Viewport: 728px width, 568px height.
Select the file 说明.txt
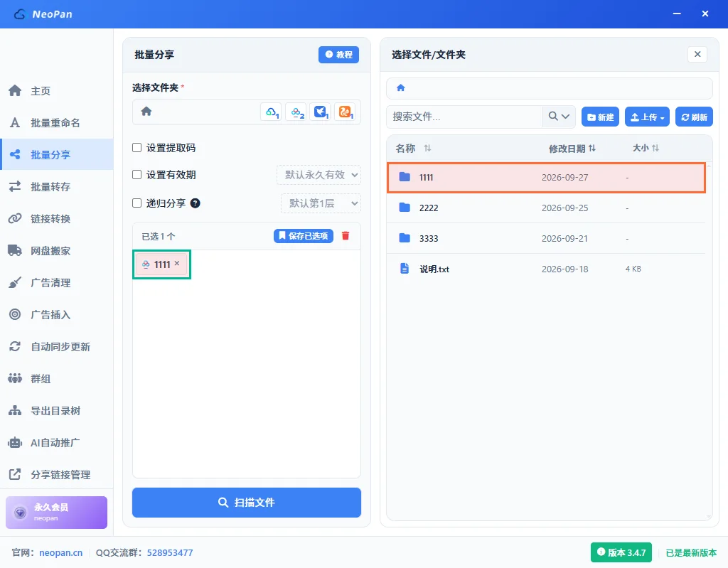[x=434, y=269]
